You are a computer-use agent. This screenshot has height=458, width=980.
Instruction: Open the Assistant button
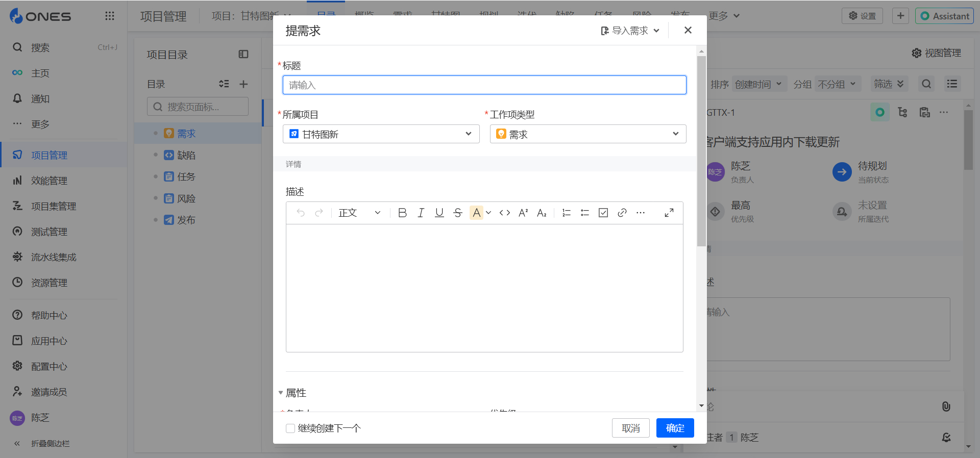coord(944,16)
